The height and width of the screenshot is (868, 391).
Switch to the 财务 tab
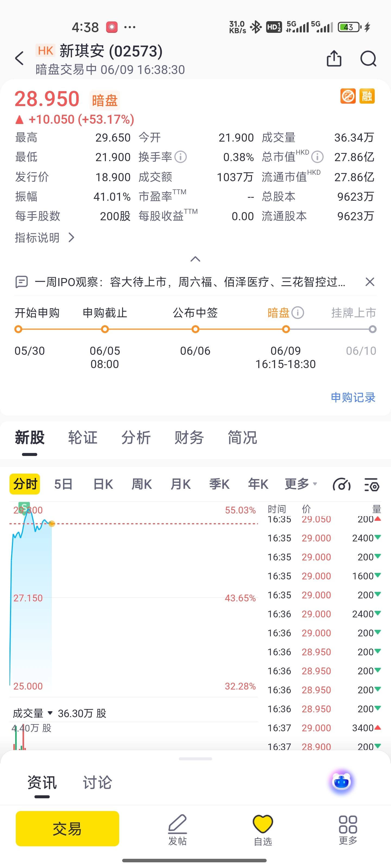pos(189,437)
